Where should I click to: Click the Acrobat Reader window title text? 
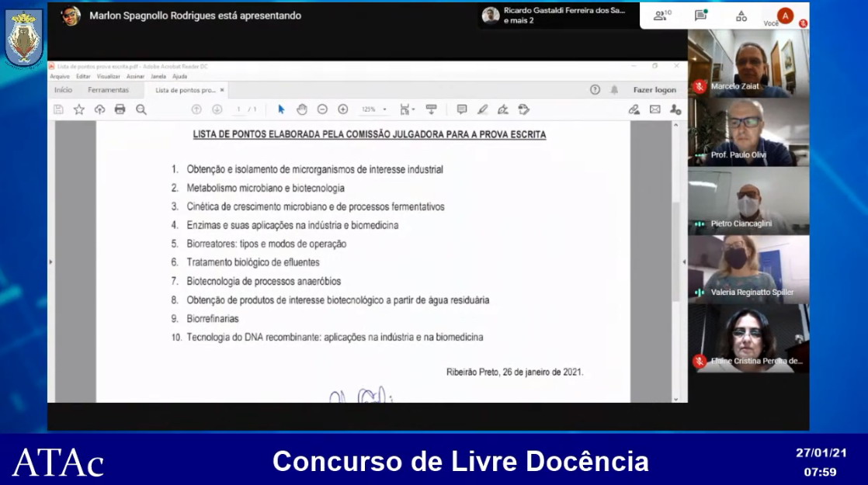click(133, 67)
